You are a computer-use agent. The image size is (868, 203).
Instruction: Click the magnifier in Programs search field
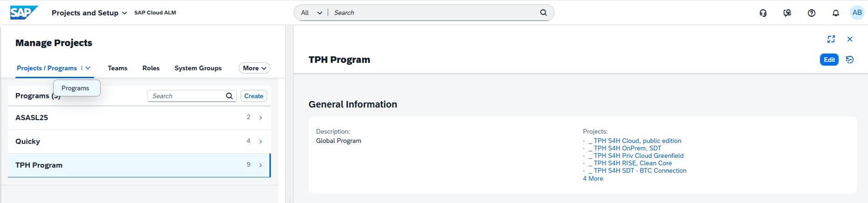pyautogui.click(x=229, y=96)
